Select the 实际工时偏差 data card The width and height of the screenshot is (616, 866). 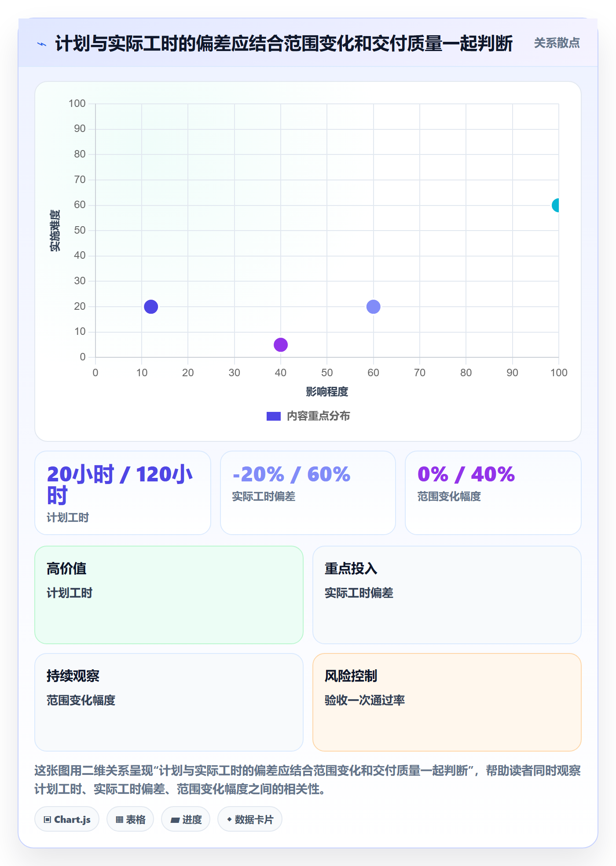pos(308,493)
